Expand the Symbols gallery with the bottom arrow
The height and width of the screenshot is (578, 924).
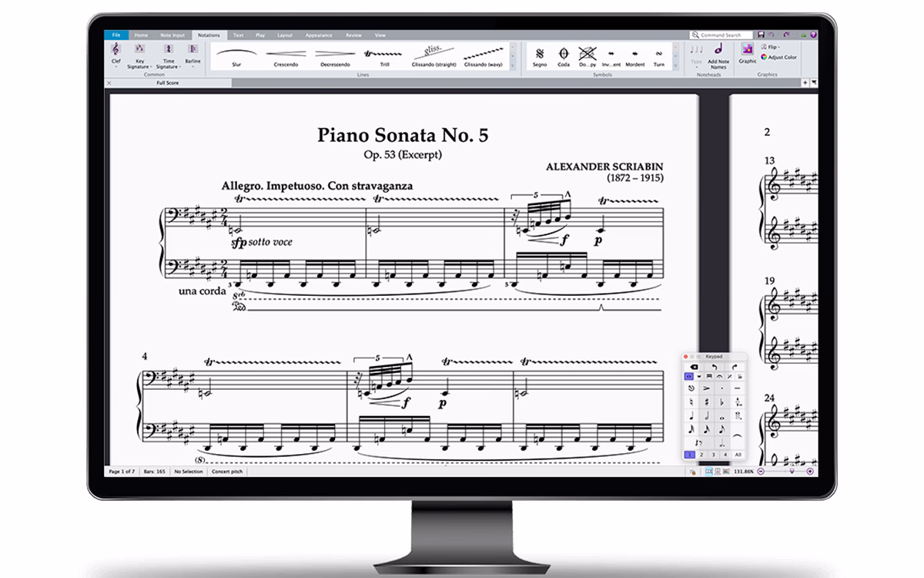(x=675, y=65)
